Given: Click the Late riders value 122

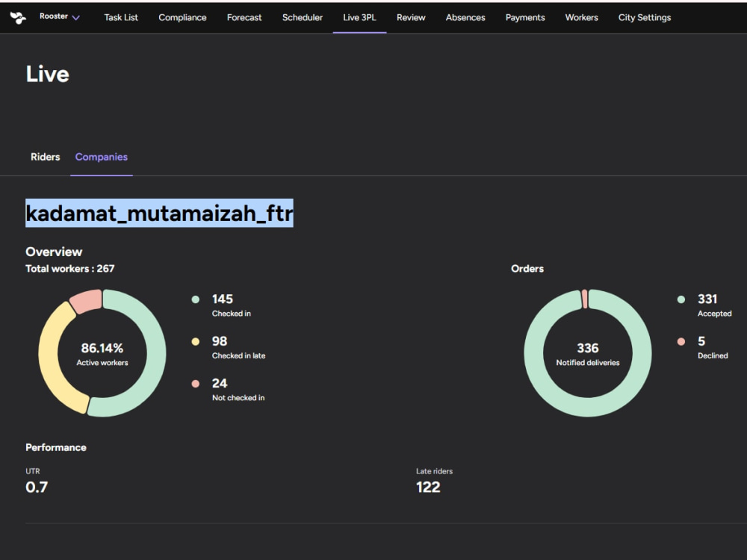Looking at the screenshot, I should point(428,487).
